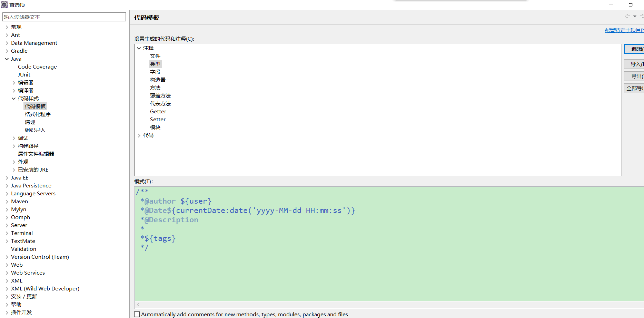
Task: Select JUnit preferences page
Action: click(24, 75)
